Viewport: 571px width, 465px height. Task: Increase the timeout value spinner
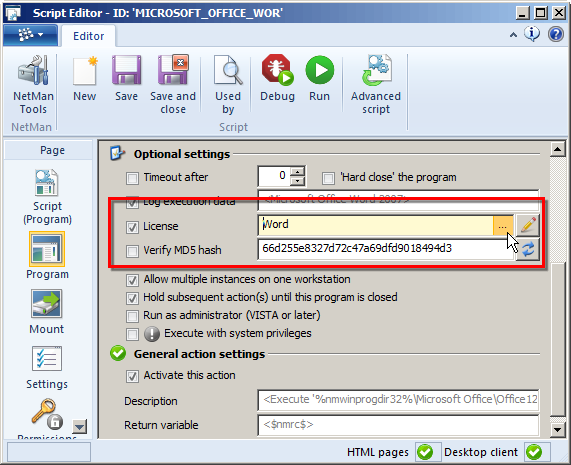pyautogui.click(x=298, y=172)
